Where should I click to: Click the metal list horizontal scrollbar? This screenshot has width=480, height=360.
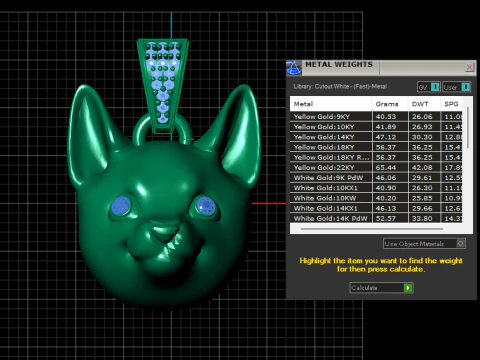point(372,229)
